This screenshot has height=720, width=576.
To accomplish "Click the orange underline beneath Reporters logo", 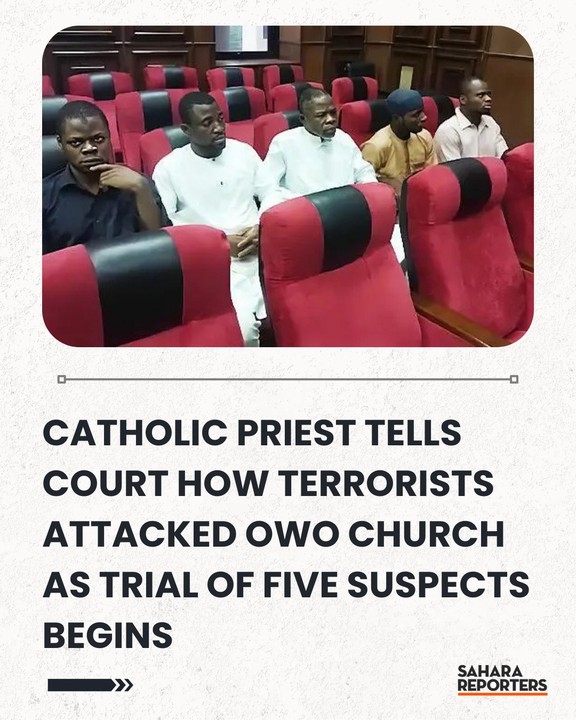I will 502,694.
